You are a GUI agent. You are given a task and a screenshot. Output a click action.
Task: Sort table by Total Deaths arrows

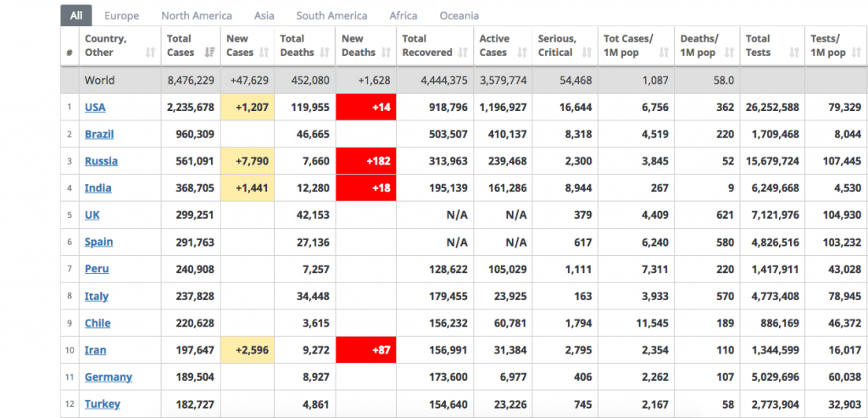325,53
